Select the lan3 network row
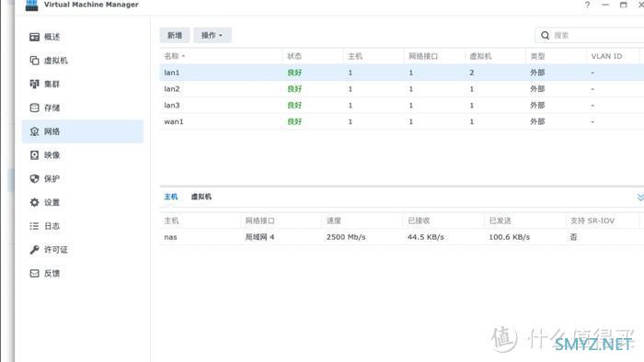Screen dimensions: 644x362 click(402, 106)
